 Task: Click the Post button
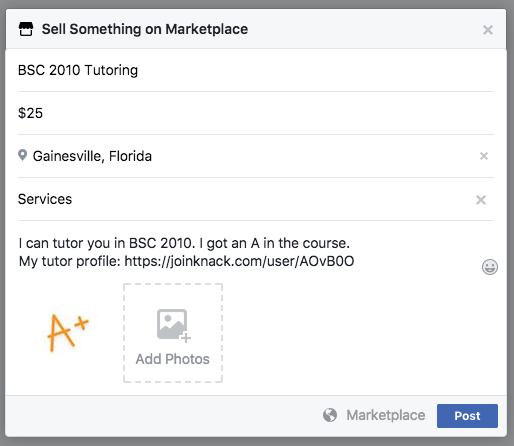click(467, 416)
